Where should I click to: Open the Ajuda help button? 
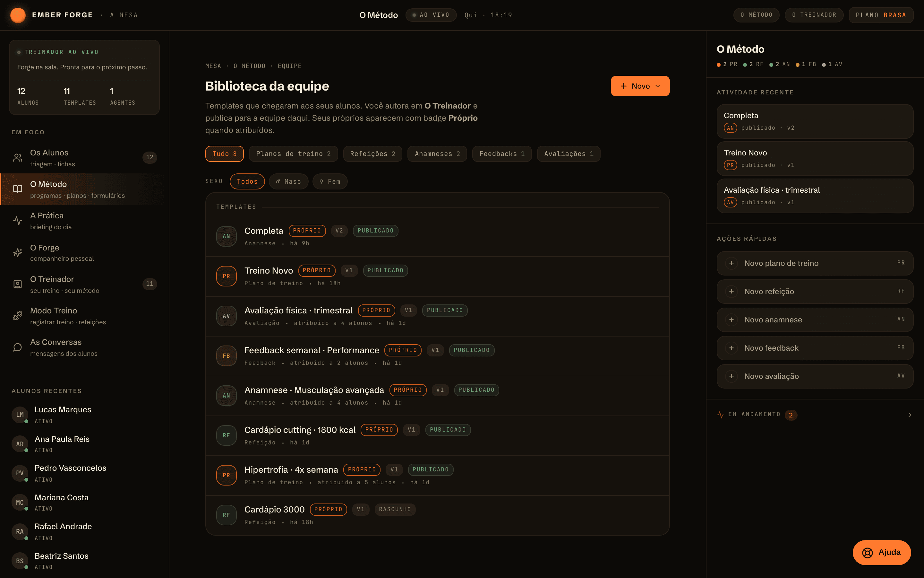tap(882, 552)
